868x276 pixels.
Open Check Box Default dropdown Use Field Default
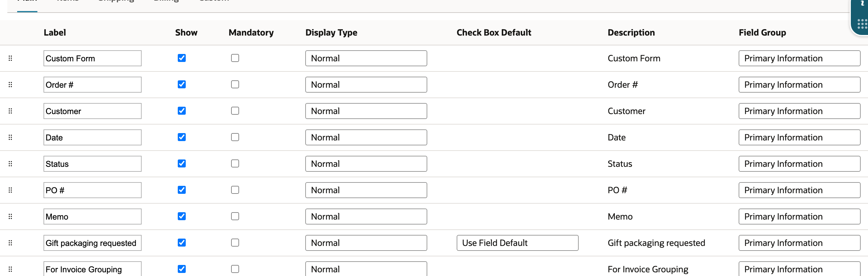(x=517, y=243)
